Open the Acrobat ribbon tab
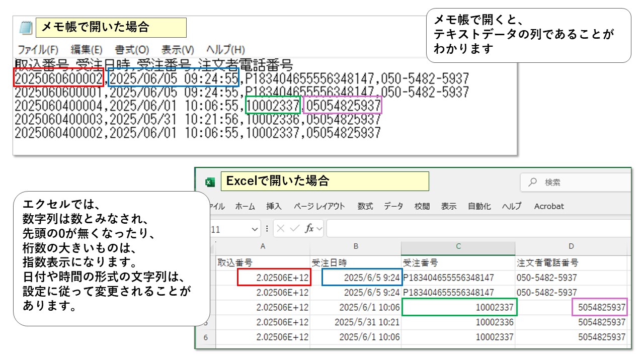This screenshot has height=362, width=644. click(x=549, y=206)
